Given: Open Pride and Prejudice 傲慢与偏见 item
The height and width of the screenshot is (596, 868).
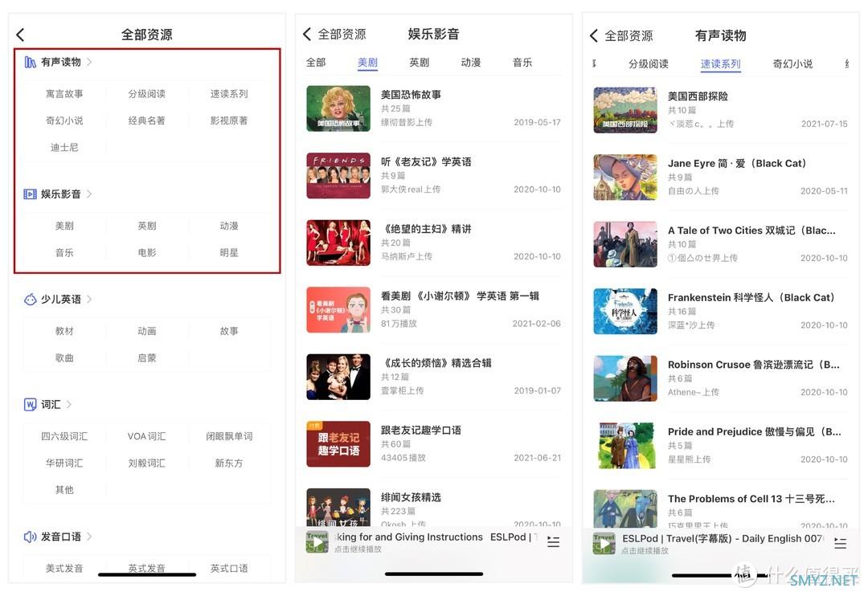Looking at the screenshot, I should 721,446.
